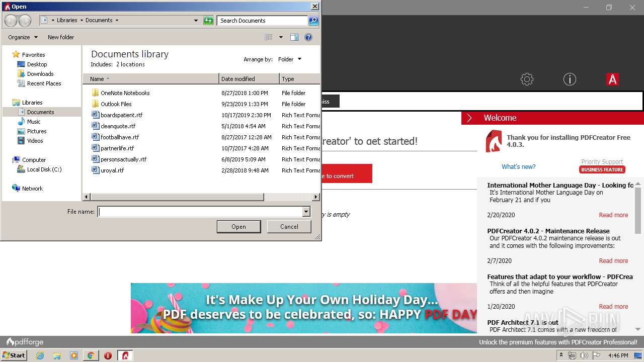Expand the File name combo box list
The image size is (644, 362).
[x=306, y=212]
